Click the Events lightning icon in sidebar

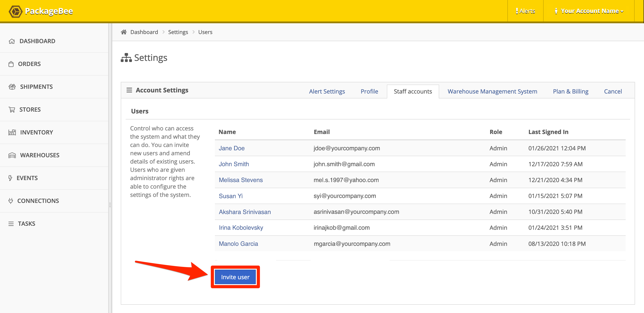pos(10,178)
